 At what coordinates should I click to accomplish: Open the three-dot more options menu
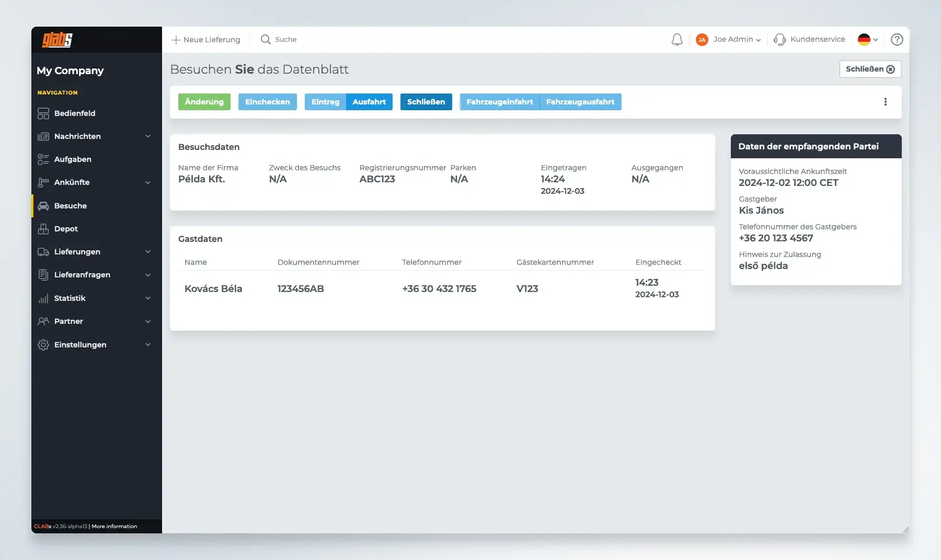pos(885,102)
